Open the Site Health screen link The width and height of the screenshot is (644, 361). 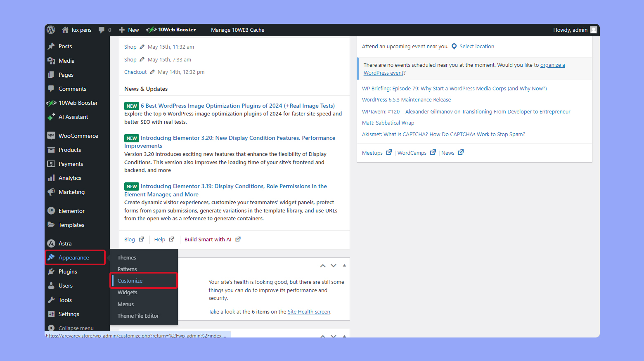click(308, 311)
